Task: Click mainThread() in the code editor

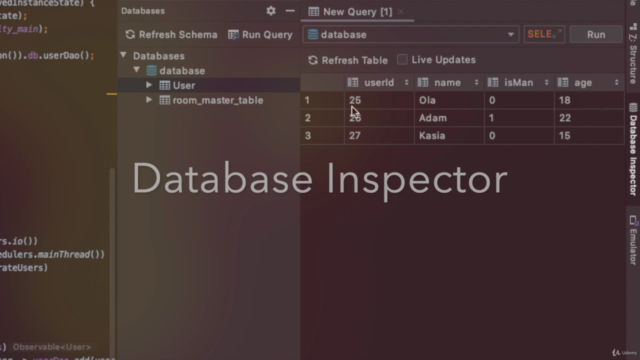Action: (71, 254)
